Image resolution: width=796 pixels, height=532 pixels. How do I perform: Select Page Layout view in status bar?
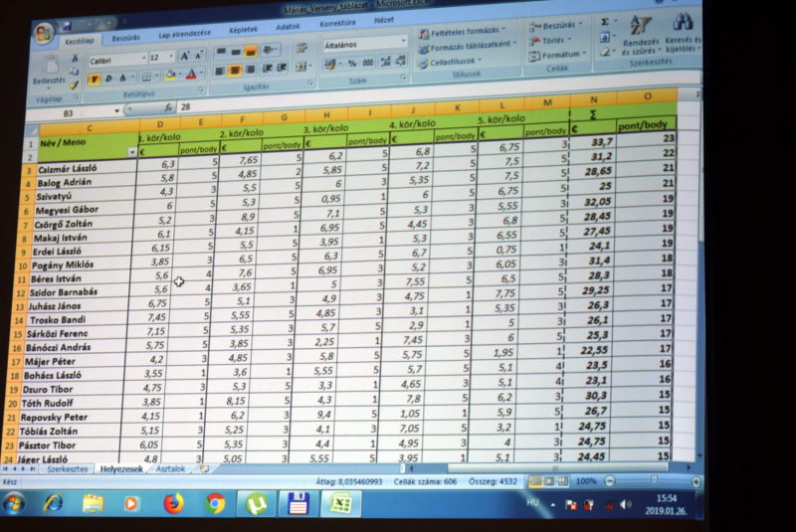(549, 480)
